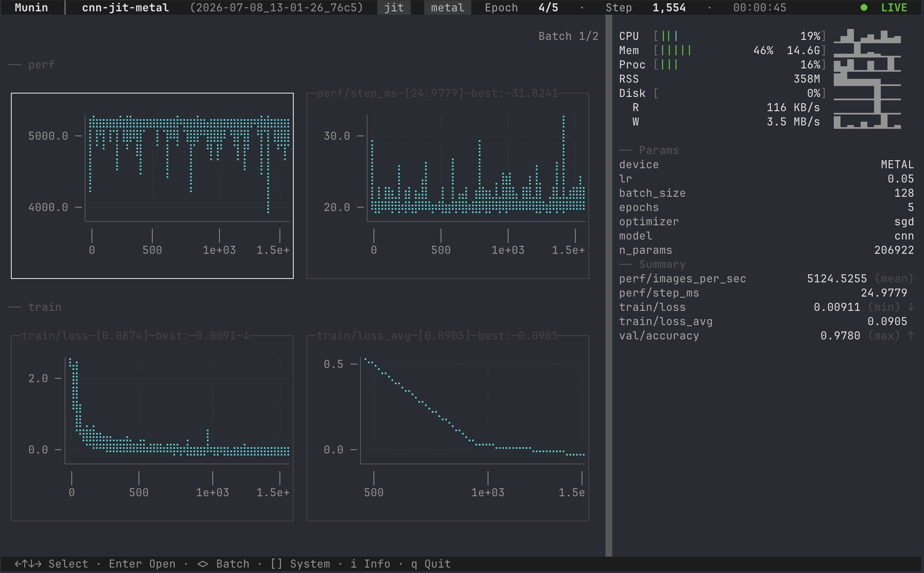Open the perf/step_ms chart panel
This screenshot has width=924, height=573.
(x=448, y=186)
